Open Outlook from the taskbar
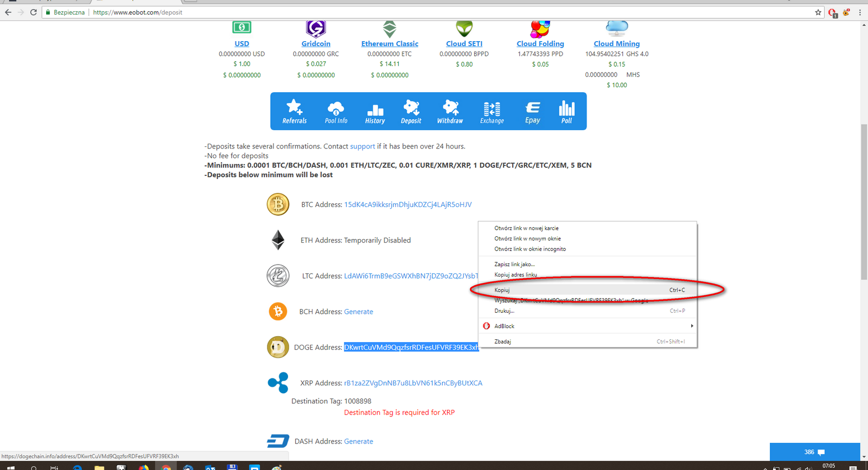 click(210, 467)
